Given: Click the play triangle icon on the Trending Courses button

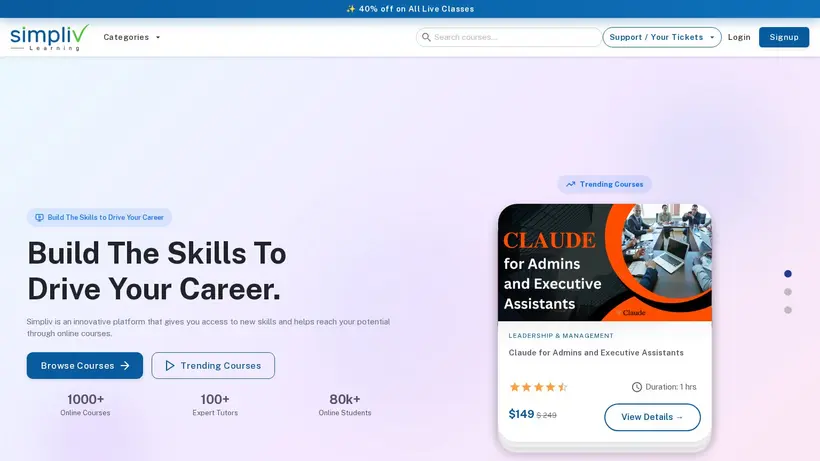Looking at the screenshot, I should [170, 365].
